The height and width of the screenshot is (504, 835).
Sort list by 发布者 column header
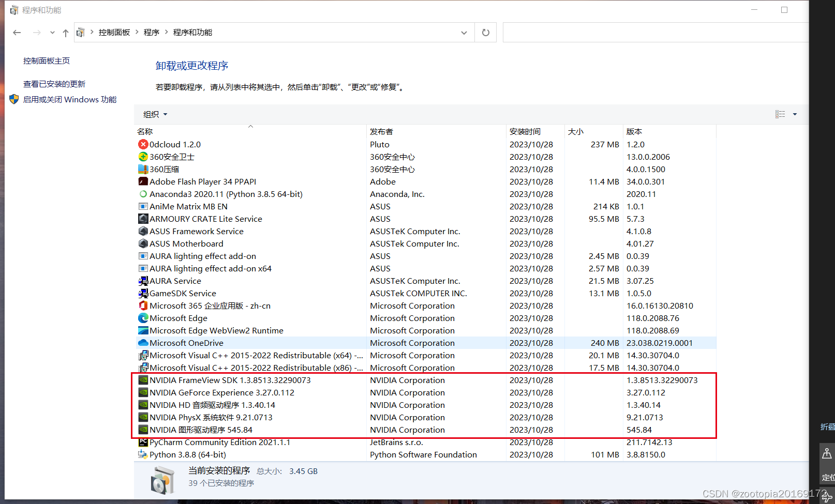click(437, 131)
